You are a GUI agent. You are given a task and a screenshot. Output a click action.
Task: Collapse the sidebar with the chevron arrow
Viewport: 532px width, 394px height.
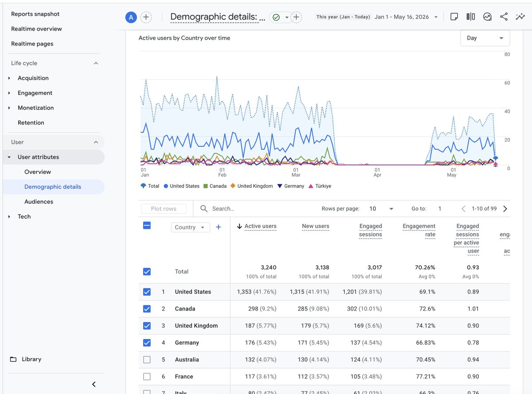pyautogui.click(x=94, y=384)
